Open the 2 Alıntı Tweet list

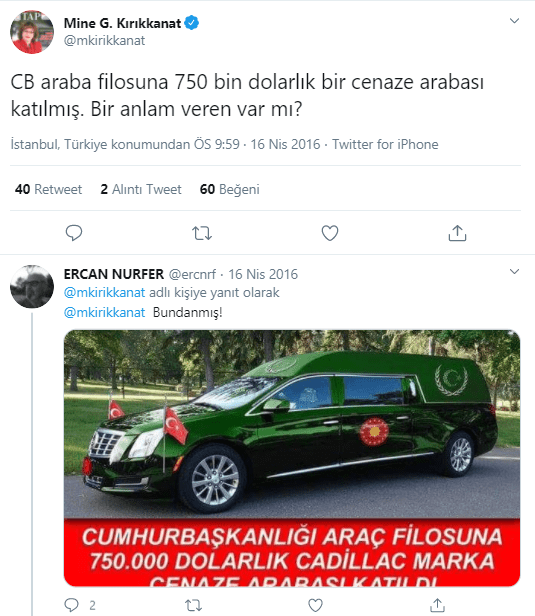coord(141,189)
